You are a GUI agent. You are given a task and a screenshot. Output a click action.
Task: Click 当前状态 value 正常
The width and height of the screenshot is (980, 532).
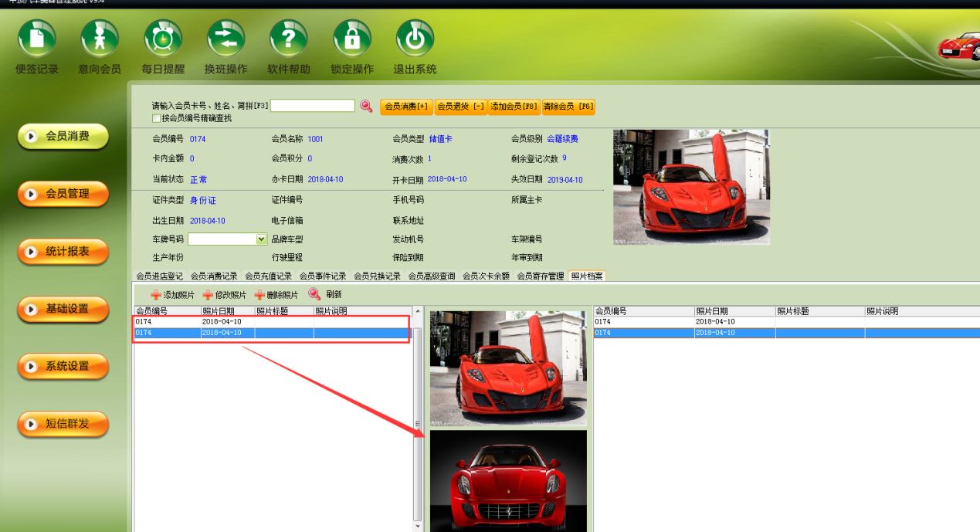(x=198, y=180)
